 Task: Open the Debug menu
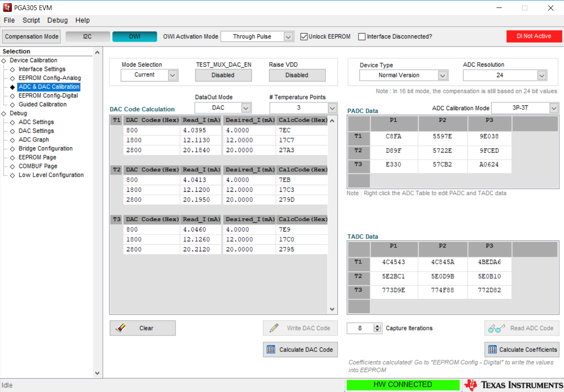[x=58, y=20]
